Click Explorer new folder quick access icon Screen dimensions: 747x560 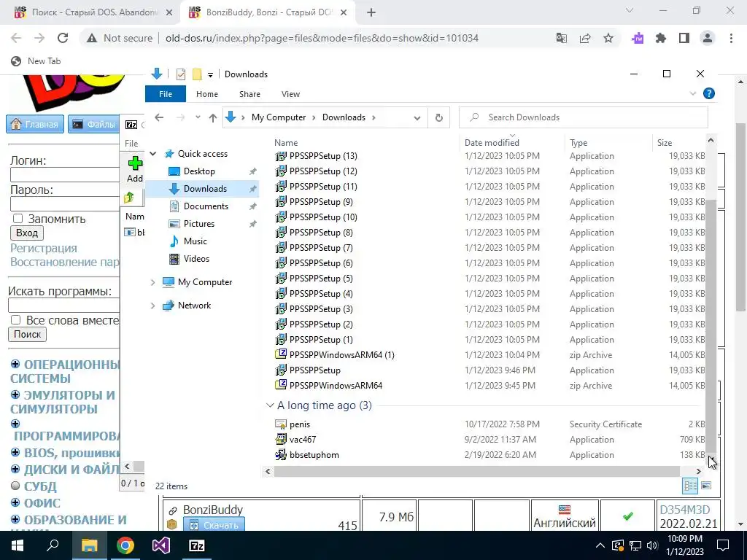(x=197, y=74)
